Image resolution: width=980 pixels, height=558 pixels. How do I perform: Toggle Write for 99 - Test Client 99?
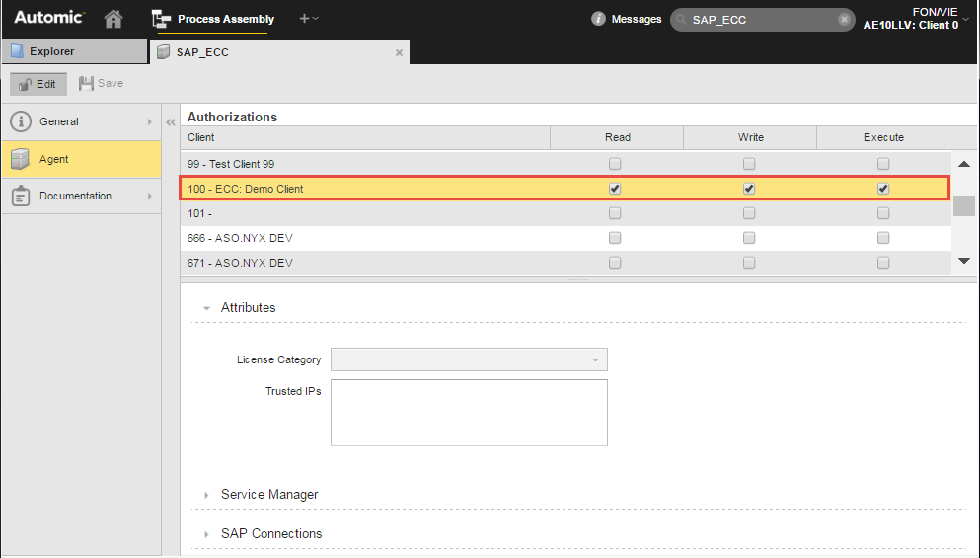tap(749, 164)
